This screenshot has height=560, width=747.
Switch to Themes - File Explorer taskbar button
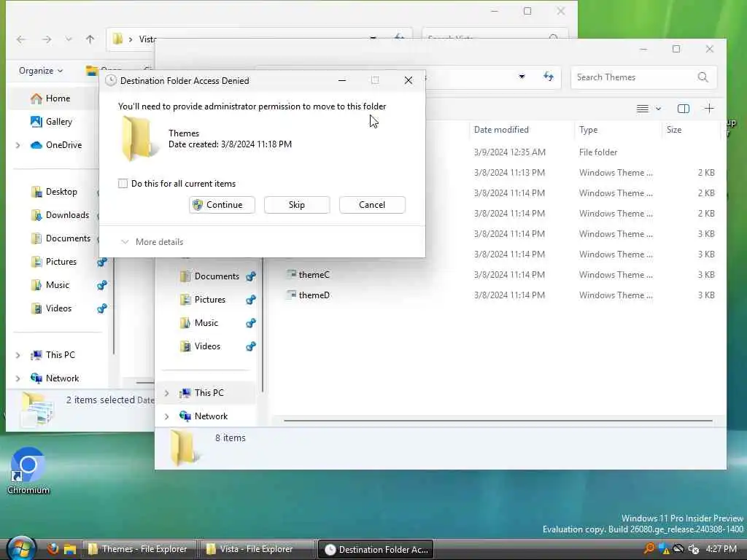click(139, 549)
